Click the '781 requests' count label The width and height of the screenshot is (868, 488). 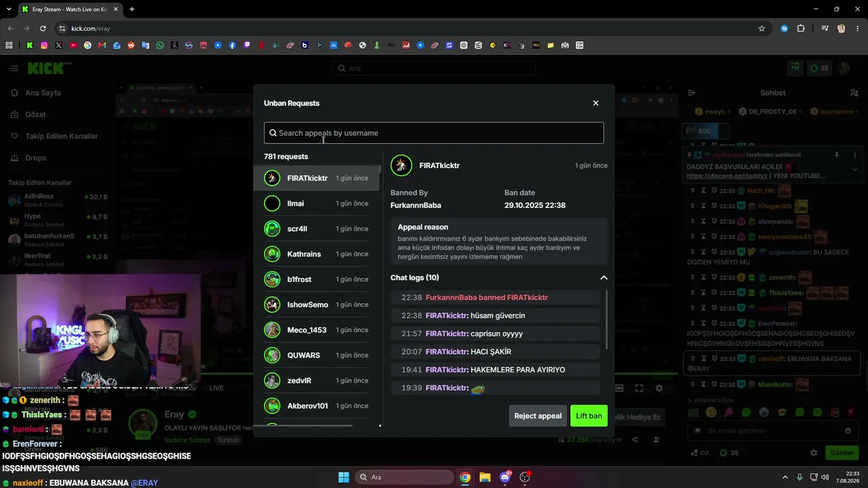tap(286, 157)
